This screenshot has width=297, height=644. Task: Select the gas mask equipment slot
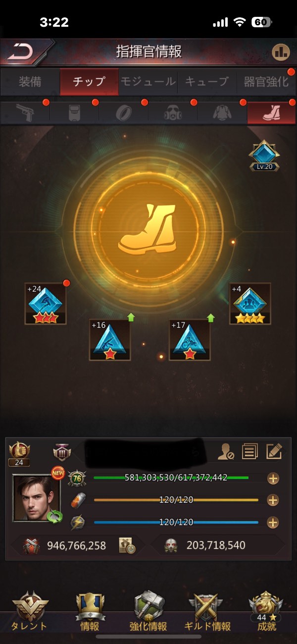(173, 112)
